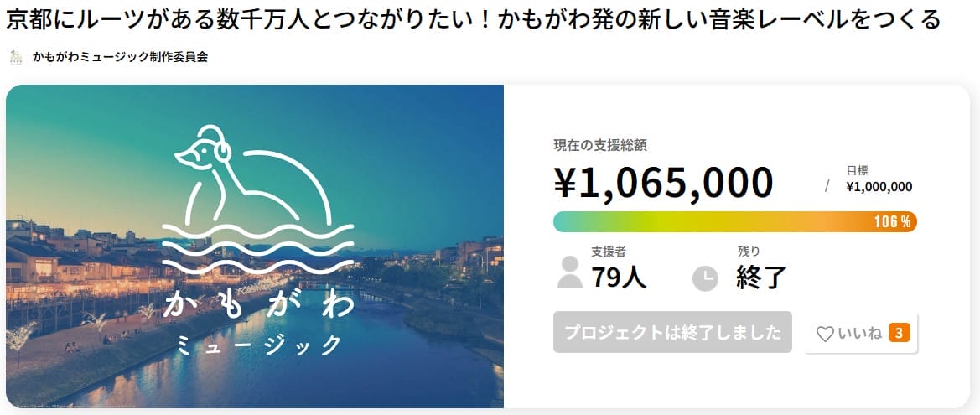The height and width of the screenshot is (415, 980).
Task: Click the ¥1,000,000 goal amount
Action: [879, 187]
